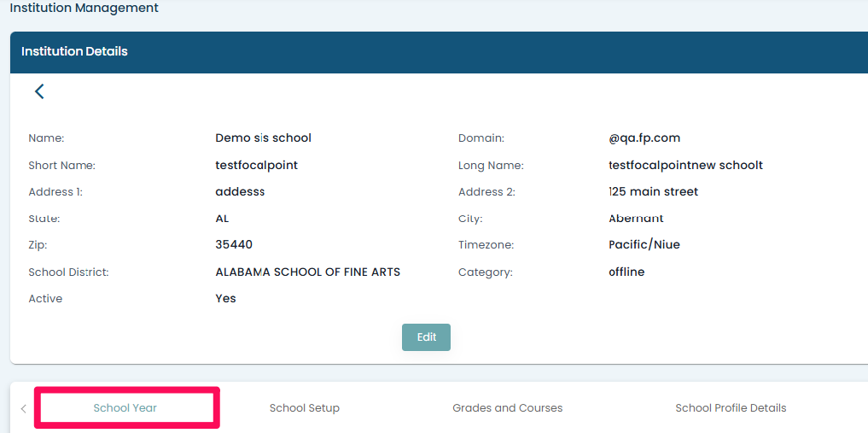The image size is (868, 433).
Task: Click the name value Demo sis school
Action: tap(263, 138)
